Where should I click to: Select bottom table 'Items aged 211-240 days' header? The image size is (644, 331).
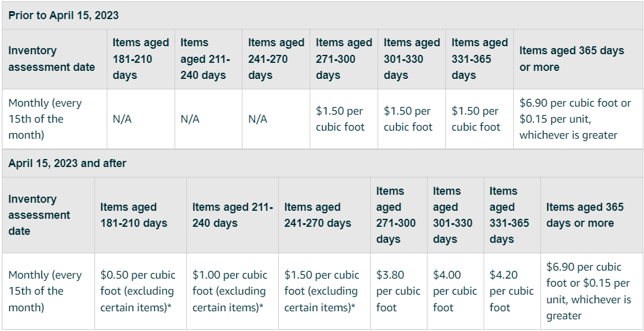(x=232, y=215)
